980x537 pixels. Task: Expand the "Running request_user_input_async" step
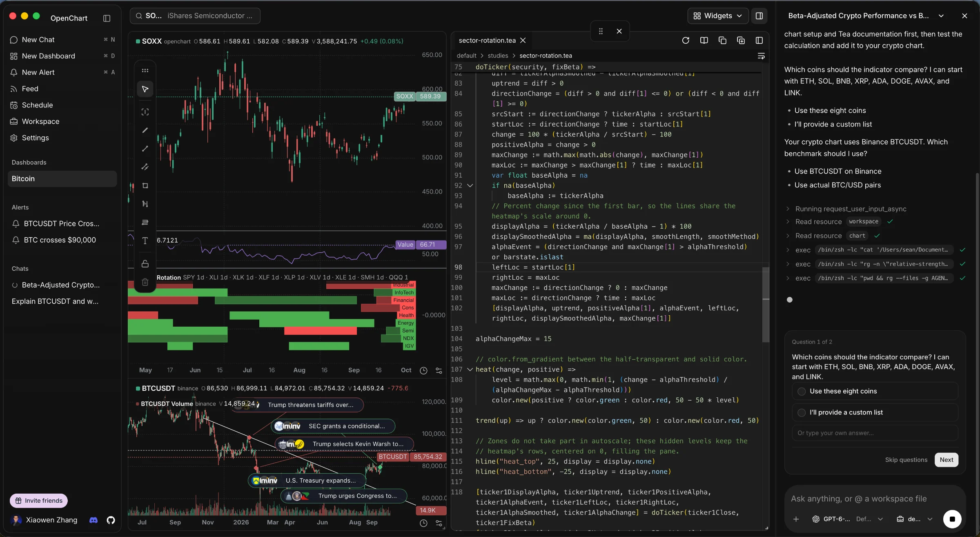pos(847,209)
